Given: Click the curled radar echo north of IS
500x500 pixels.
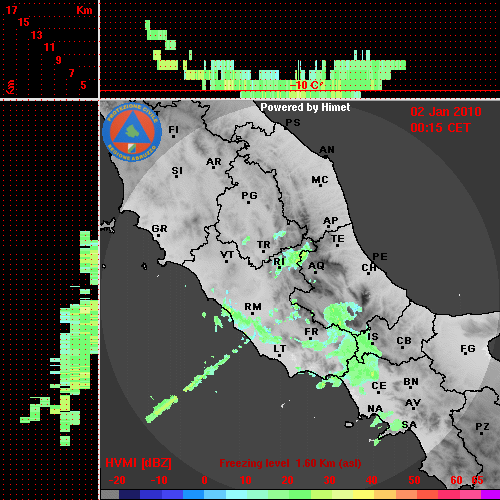Looking at the screenshot, I should 343,315.
